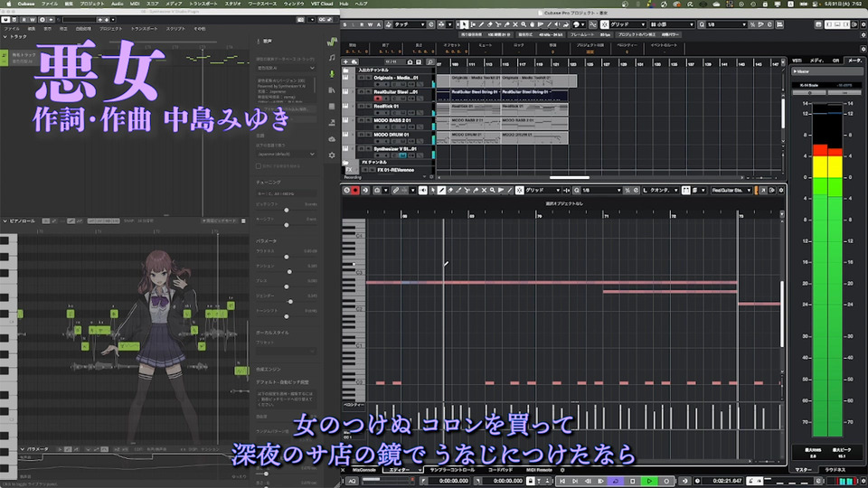868x488 pixels.
Task: Select MODO BASS 2 01 track
Action: [x=392, y=120]
